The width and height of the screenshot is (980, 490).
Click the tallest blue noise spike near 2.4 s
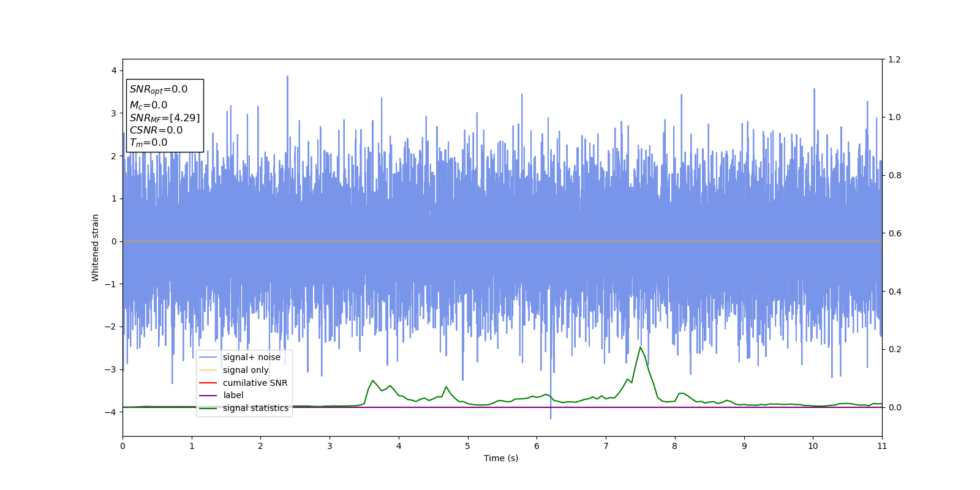[287, 77]
